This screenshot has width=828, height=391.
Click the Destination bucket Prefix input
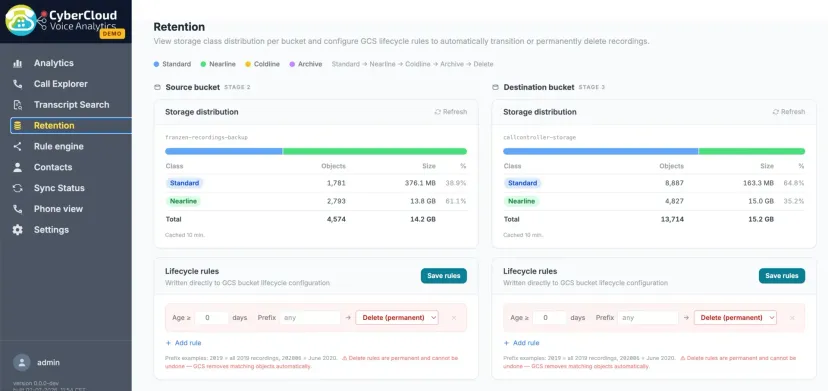click(x=648, y=318)
